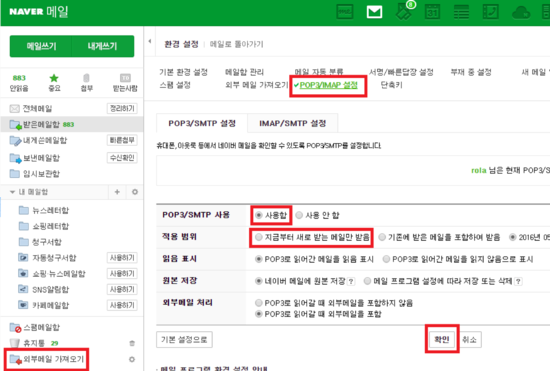Open 기본 환경 설정 menu
The height and width of the screenshot is (371, 550).
pyautogui.click(x=183, y=72)
